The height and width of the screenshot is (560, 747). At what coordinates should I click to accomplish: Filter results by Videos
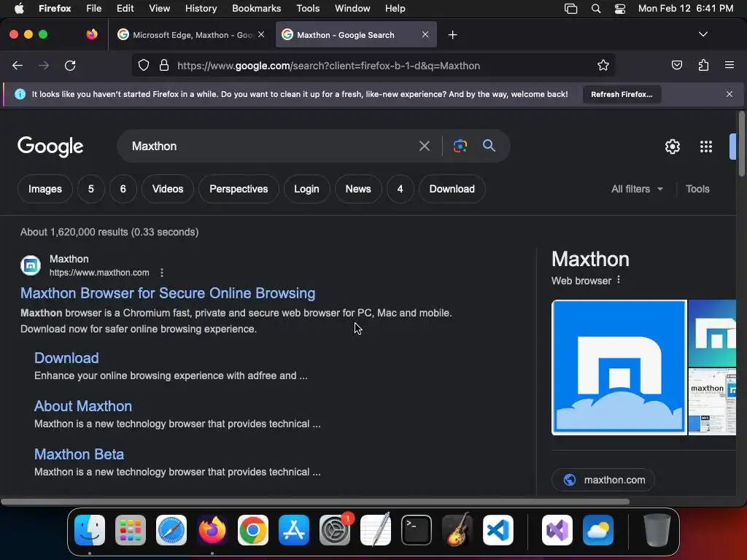click(x=168, y=189)
